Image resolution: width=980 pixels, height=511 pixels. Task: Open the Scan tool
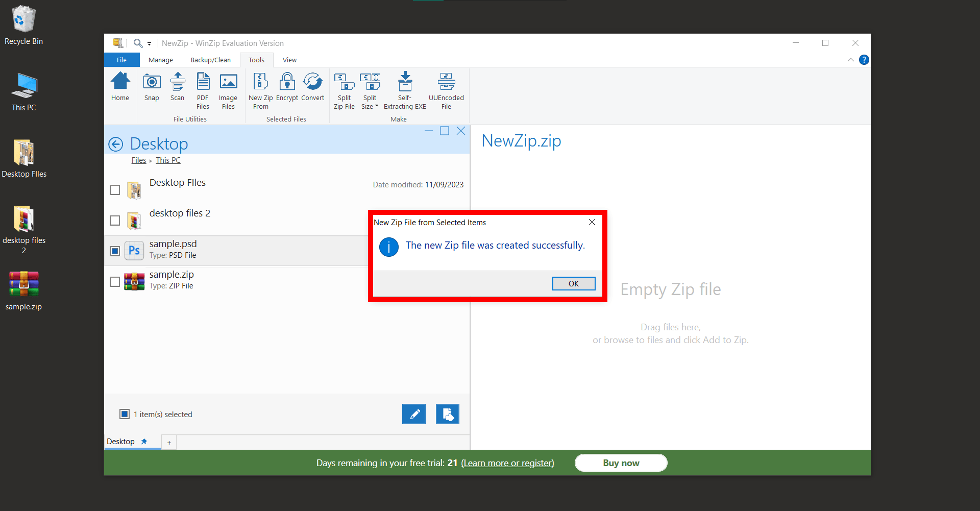pyautogui.click(x=177, y=90)
